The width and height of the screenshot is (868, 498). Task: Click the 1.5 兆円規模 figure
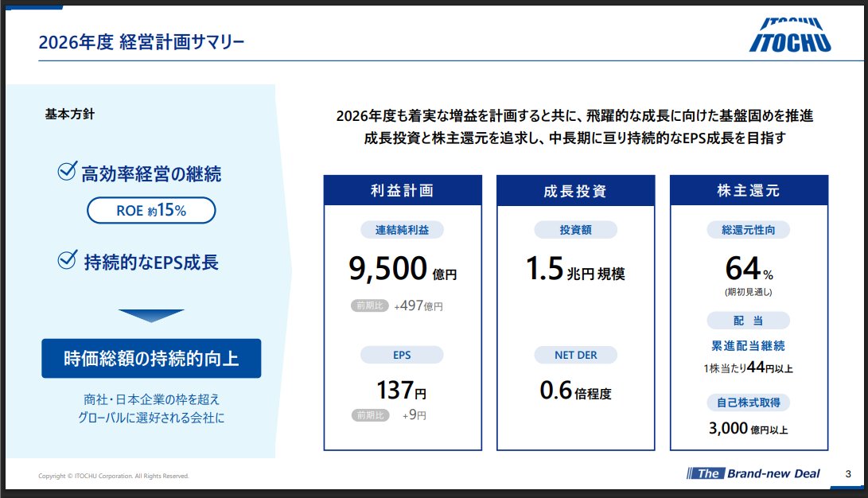point(576,269)
